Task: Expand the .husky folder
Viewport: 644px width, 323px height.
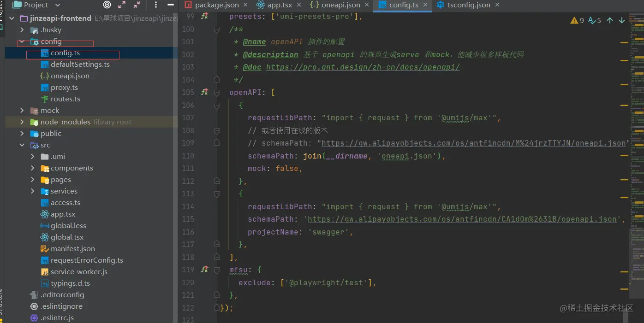Action: pyautogui.click(x=22, y=30)
